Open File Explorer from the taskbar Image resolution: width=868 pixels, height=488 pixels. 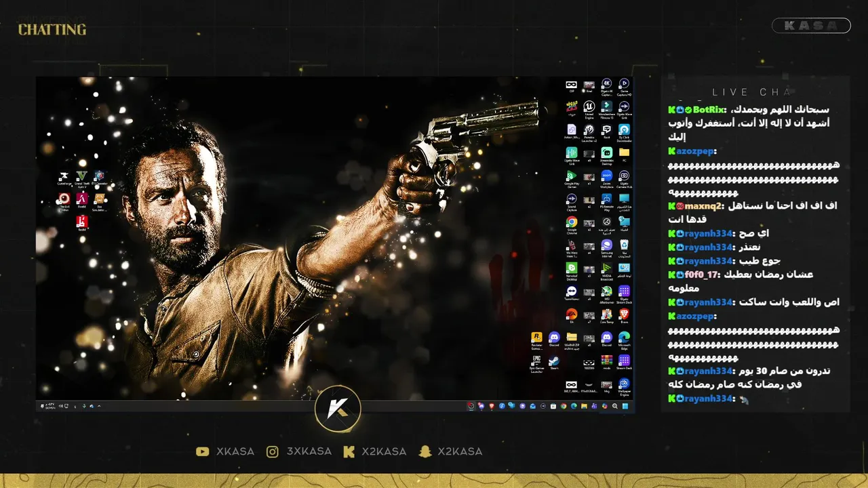pos(584,406)
